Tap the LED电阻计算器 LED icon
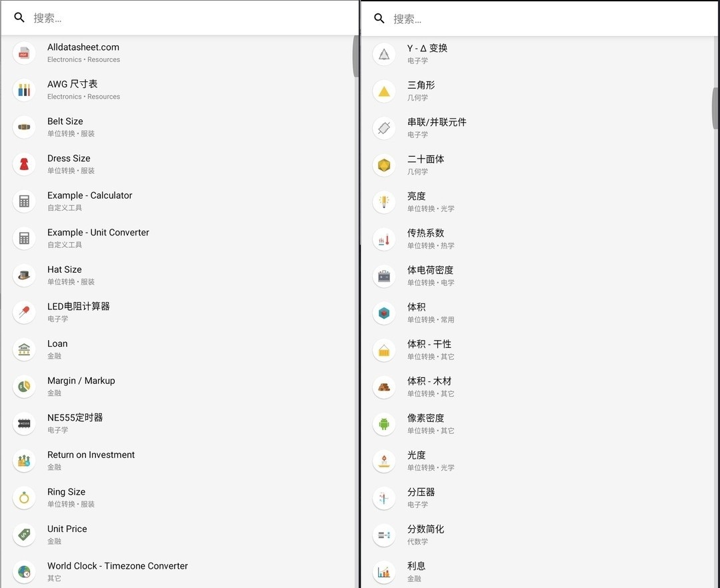The height and width of the screenshot is (588, 720). pos(24,312)
